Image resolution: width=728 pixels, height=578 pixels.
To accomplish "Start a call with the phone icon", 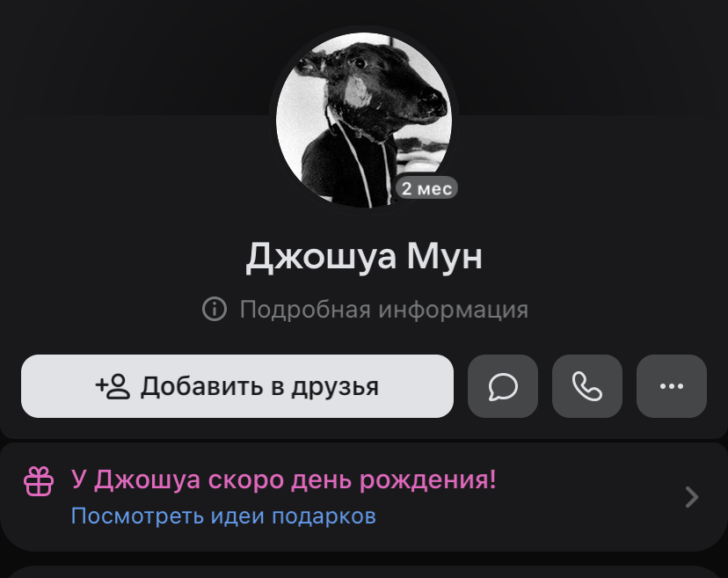I will pyautogui.click(x=587, y=386).
